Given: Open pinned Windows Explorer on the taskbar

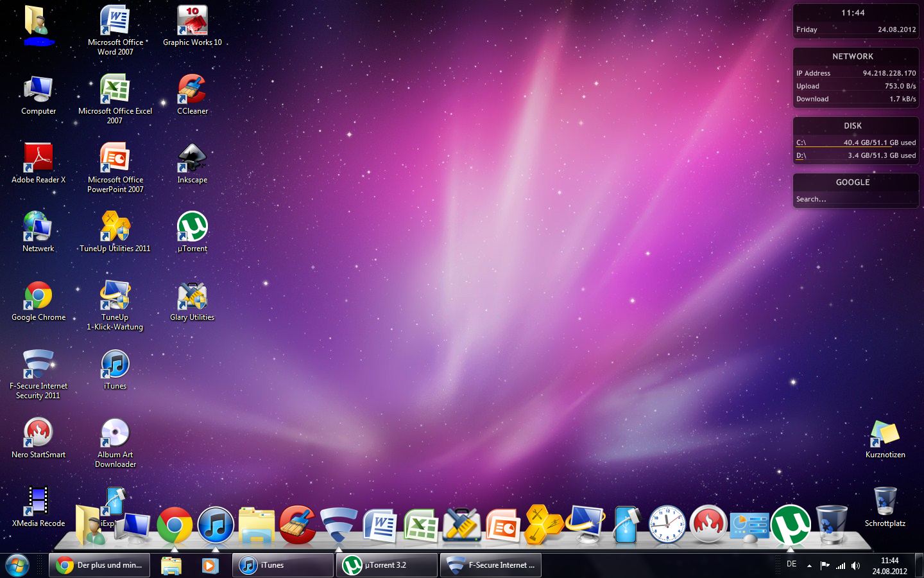Looking at the screenshot, I should (x=171, y=565).
